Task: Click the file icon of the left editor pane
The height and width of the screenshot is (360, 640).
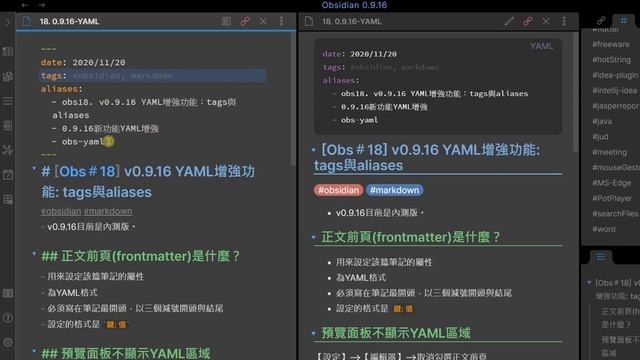Action: coord(27,21)
